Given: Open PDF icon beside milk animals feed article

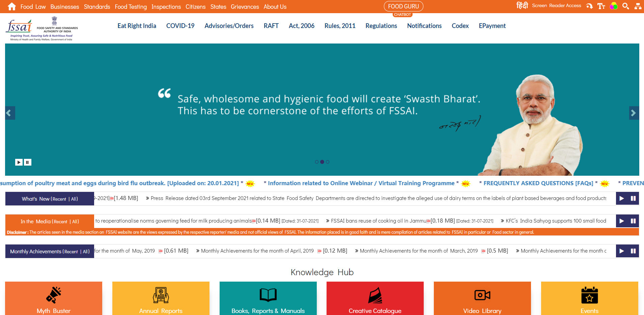Looking at the screenshot, I should (x=254, y=221).
